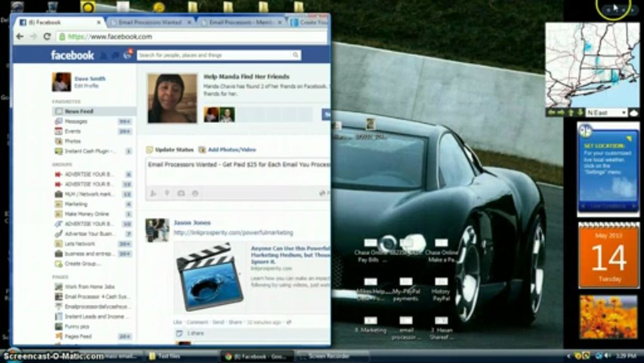Screen dimensions: 644x363
Task: Click Comment under Jason Jones's post
Action: coord(197,322)
